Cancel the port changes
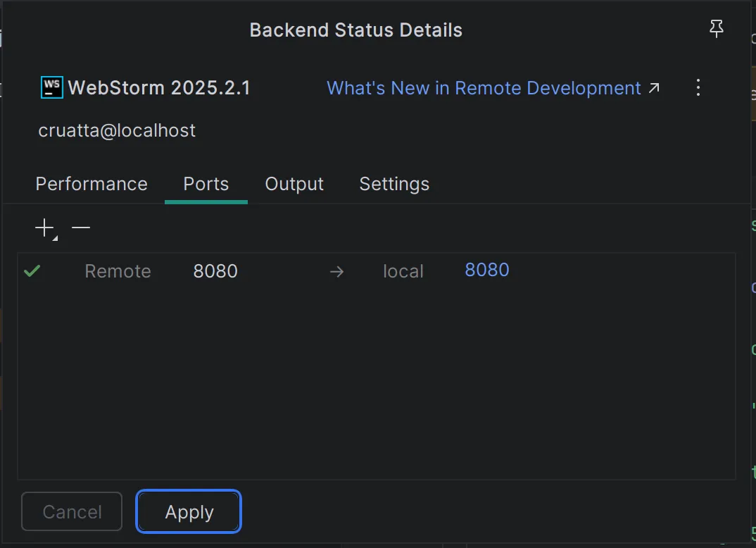 click(x=72, y=512)
